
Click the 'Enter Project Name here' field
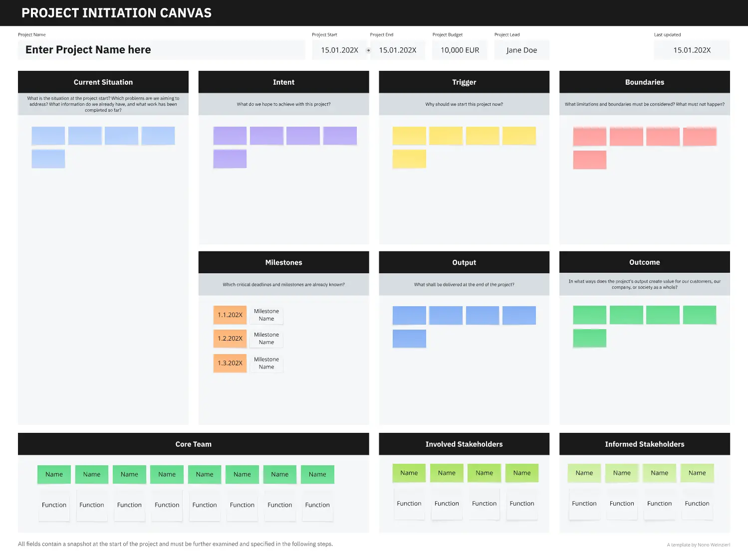[161, 50]
